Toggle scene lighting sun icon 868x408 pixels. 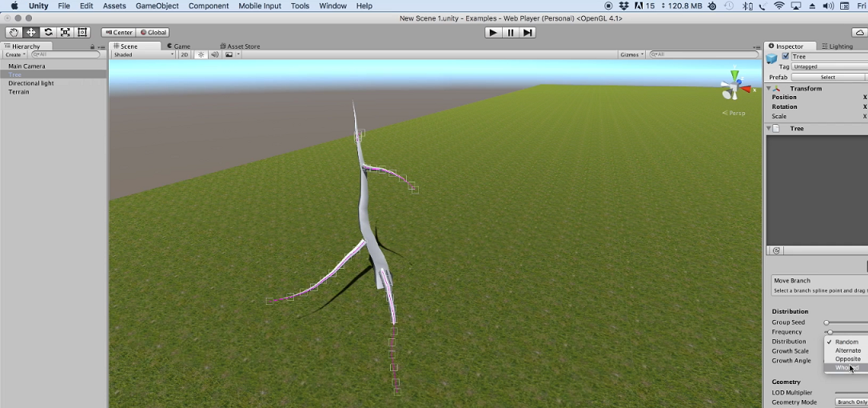coord(201,54)
